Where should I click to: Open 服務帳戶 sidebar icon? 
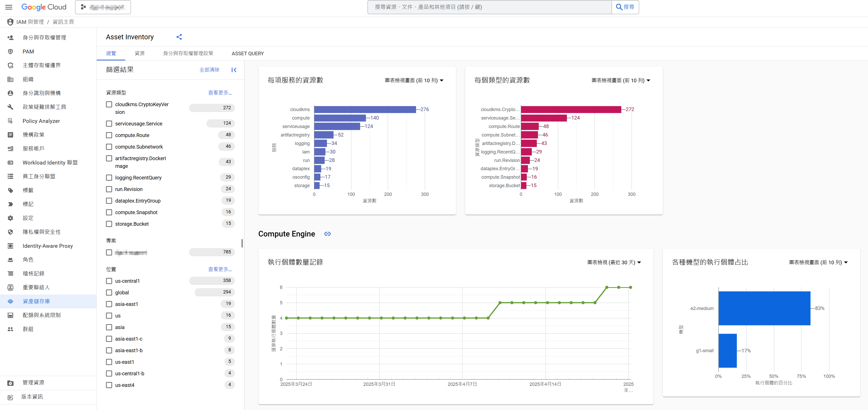pos(11,149)
